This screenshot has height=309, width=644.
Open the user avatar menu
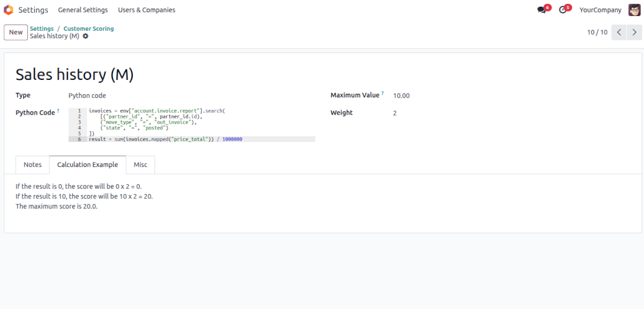634,10
